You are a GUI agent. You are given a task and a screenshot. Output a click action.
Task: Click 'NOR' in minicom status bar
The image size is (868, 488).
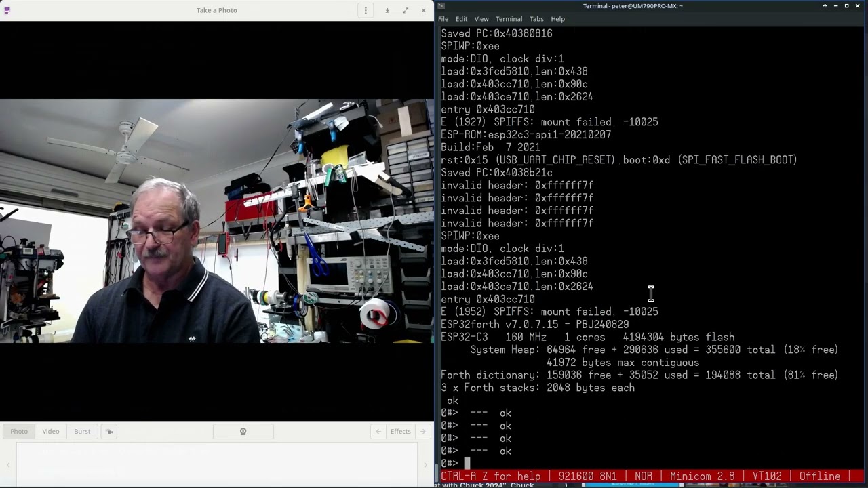coord(644,476)
